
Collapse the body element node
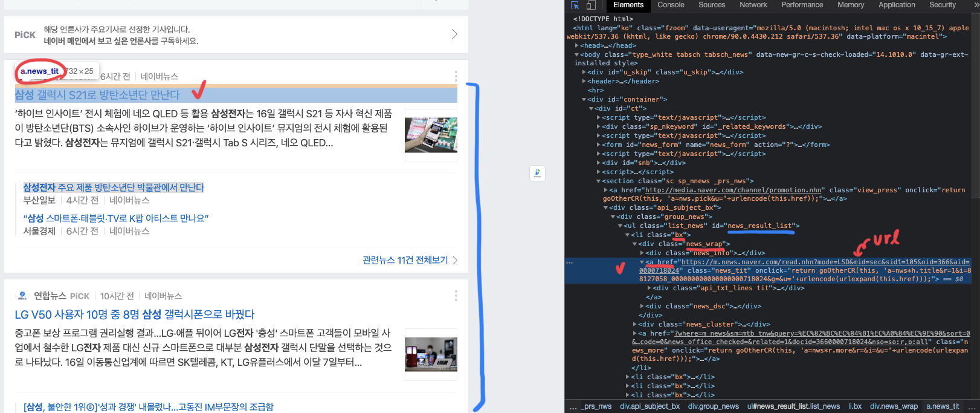point(576,54)
